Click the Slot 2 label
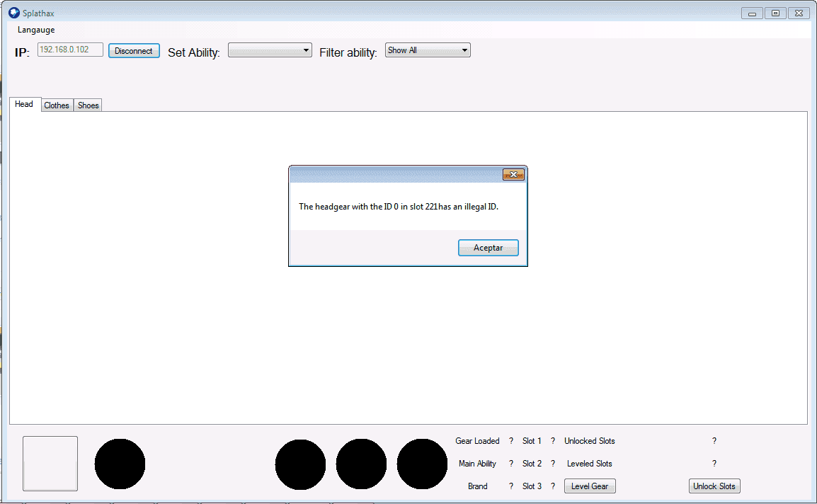 tap(532, 464)
